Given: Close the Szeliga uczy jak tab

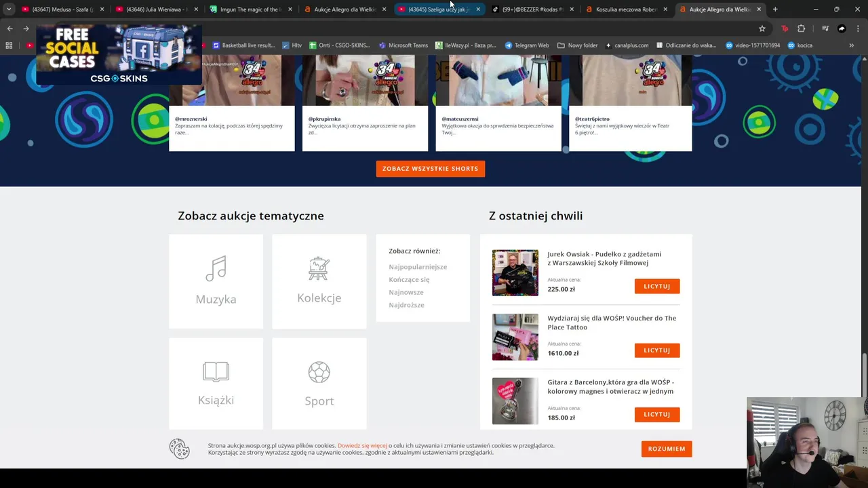Looking at the screenshot, I should (x=478, y=9).
